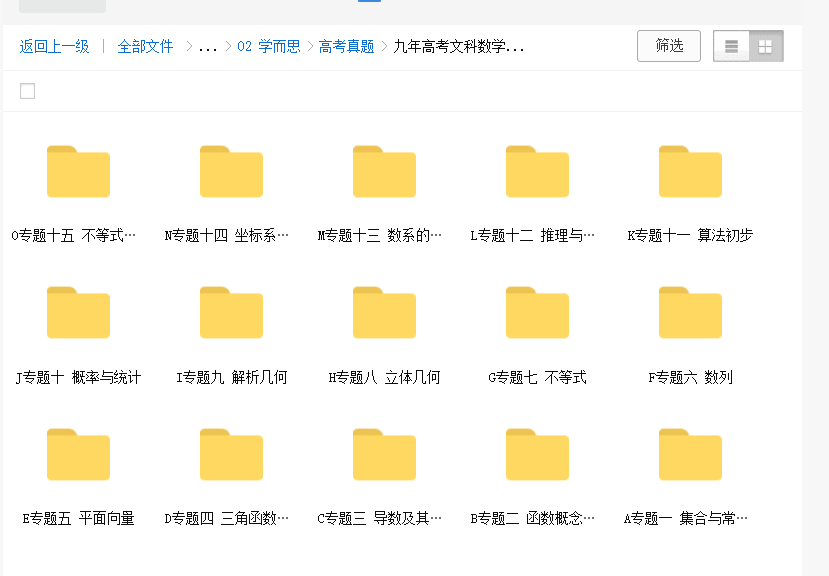Click the J专题十 概率与统计 folder name
The image size is (829, 576).
point(78,378)
